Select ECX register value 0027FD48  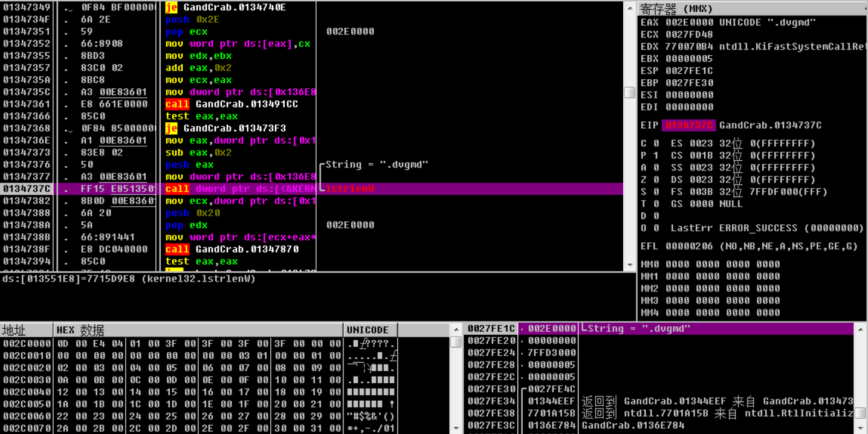pyautogui.click(x=690, y=34)
